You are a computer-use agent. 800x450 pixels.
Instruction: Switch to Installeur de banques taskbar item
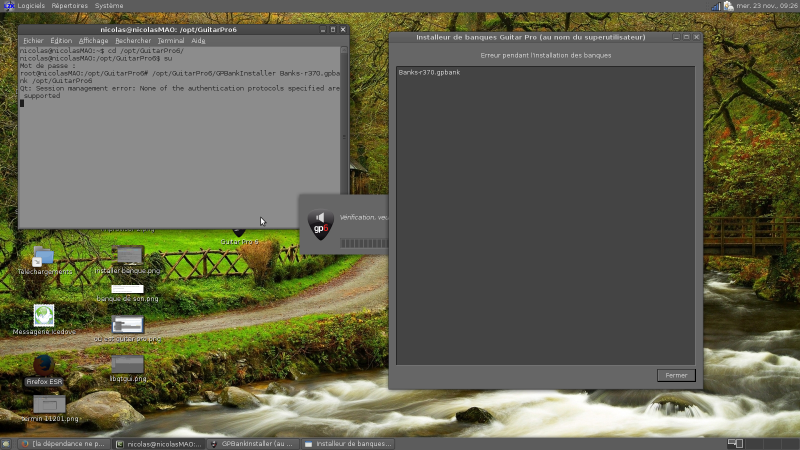pos(348,444)
